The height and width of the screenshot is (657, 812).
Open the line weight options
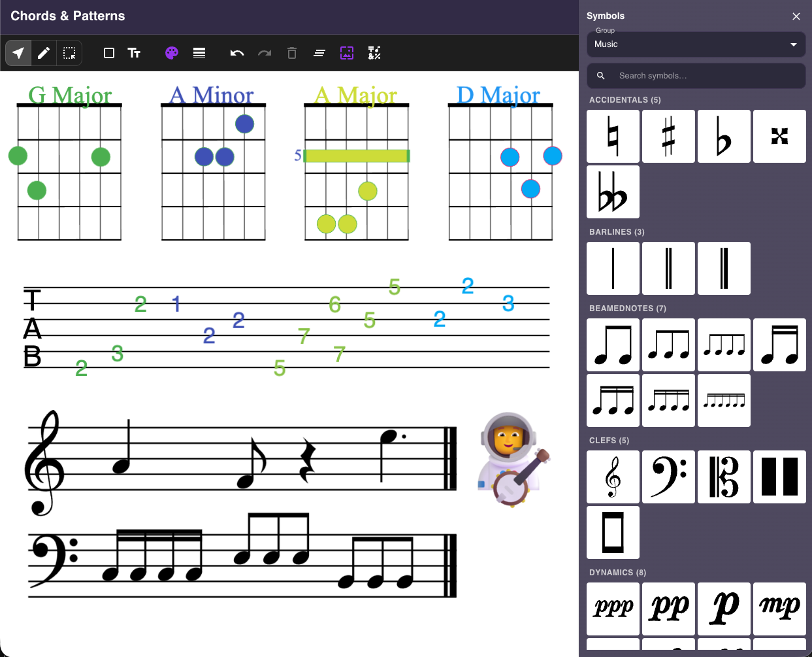(x=199, y=53)
